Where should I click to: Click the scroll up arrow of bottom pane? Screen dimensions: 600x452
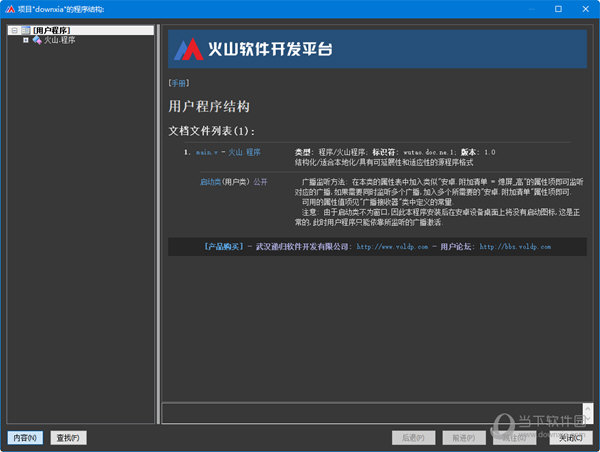pyautogui.click(x=588, y=408)
